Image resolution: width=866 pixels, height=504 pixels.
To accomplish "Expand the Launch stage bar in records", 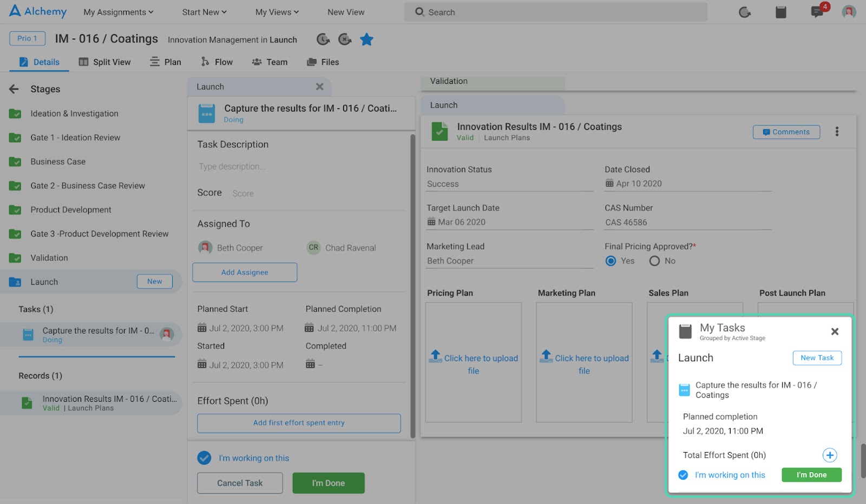I will point(493,105).
